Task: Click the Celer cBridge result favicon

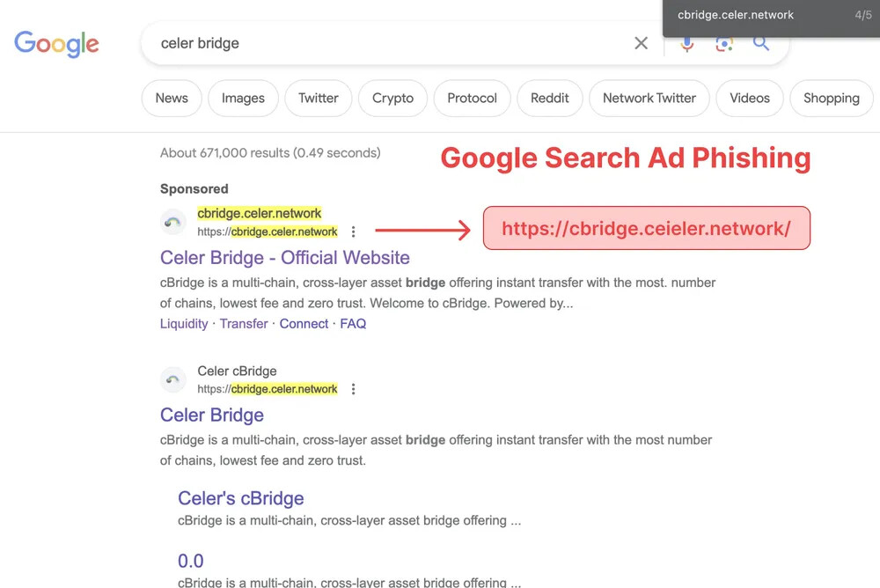Action: coord(173,379)
